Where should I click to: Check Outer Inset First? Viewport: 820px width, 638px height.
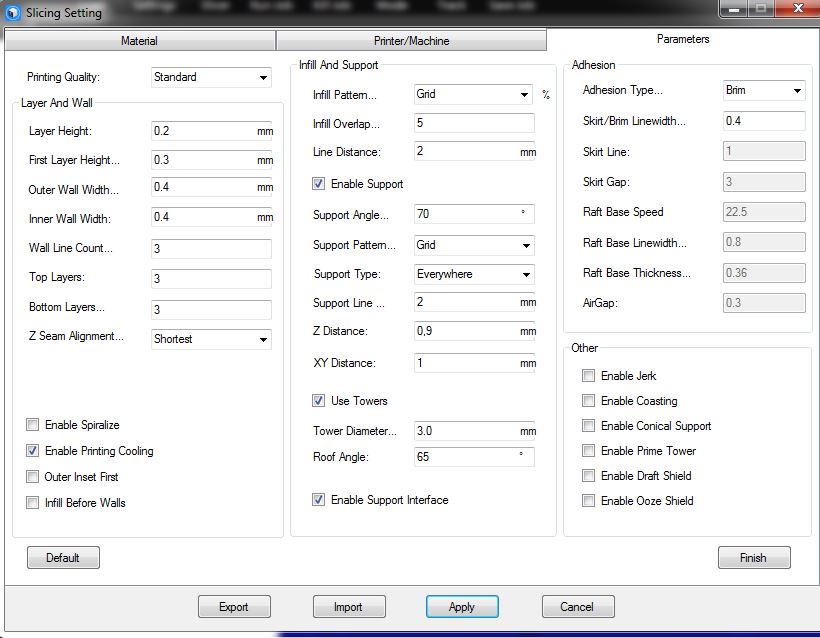coord(32,477)
